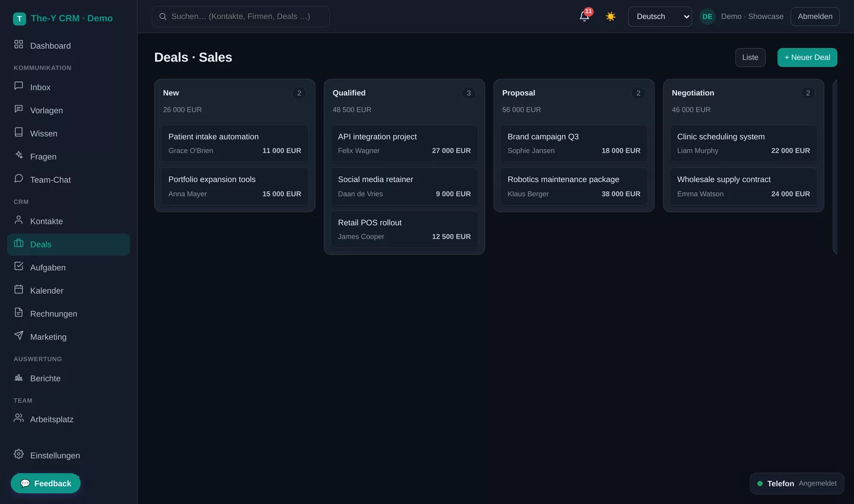Select the Robotics maintenance package deal
This screenshot has width=854, height=504.
(x=574, y=186)
